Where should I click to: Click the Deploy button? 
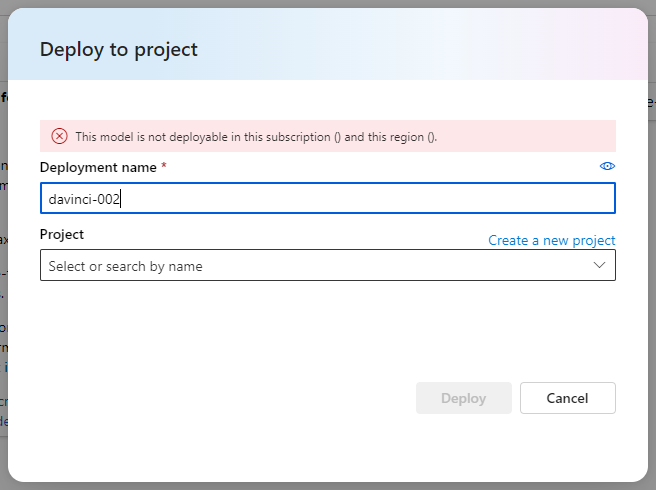click(464, 398)
